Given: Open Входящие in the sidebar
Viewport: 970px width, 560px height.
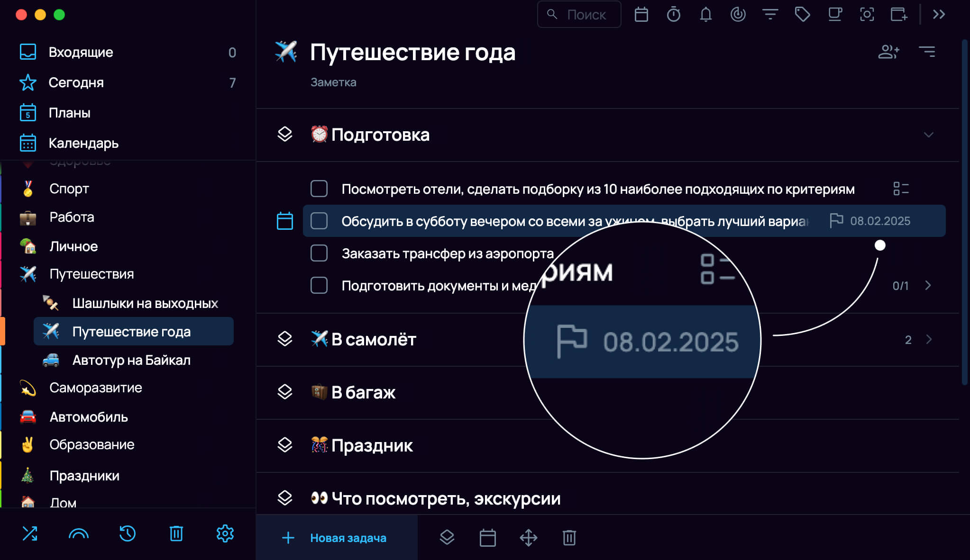Looking at the screenshot, I should tap(127, 52).
